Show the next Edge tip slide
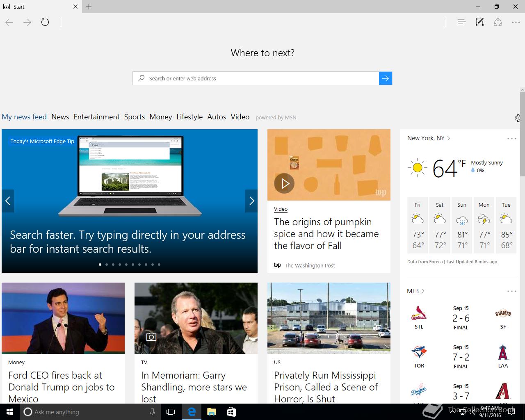 tap(251, 201)
